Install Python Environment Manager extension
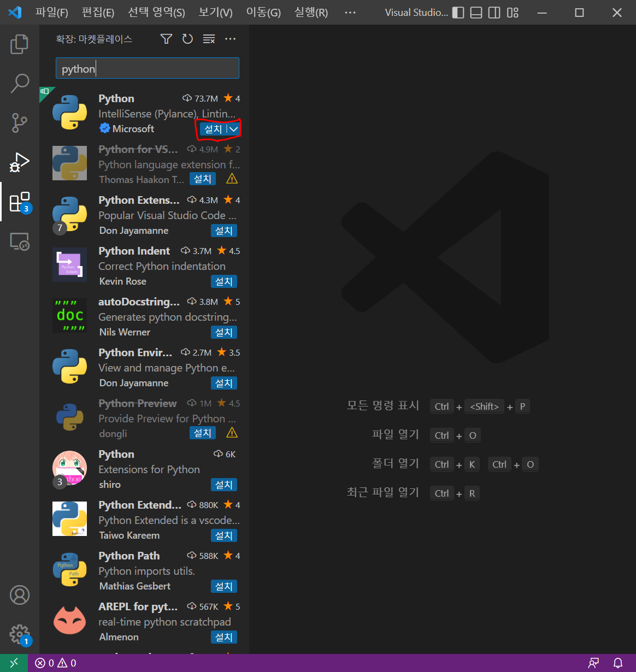The width and height of the screenshot is (636, 672). click(224, 383)
